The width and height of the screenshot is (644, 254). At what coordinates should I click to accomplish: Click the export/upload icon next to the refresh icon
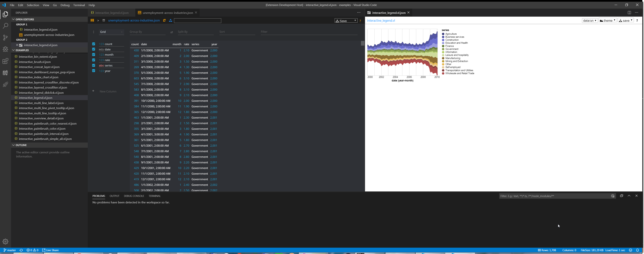click(x=171, y=21)
